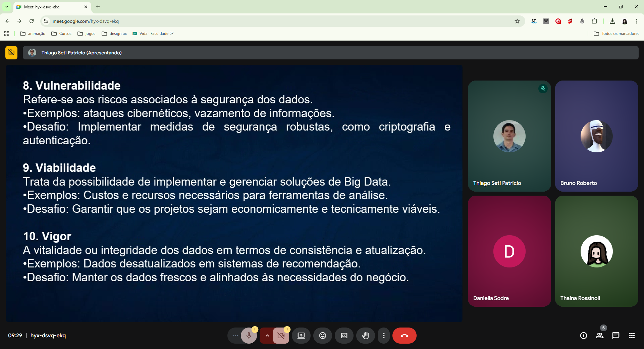
Task: Open the 'animação' bookmarks folder
Action: point(33,34)
